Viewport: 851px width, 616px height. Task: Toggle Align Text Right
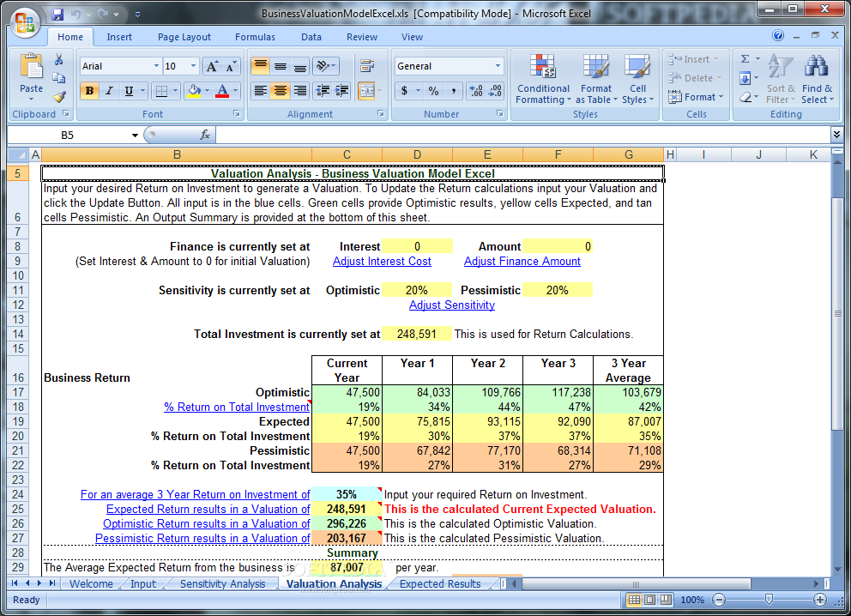(x=299, y=91)
